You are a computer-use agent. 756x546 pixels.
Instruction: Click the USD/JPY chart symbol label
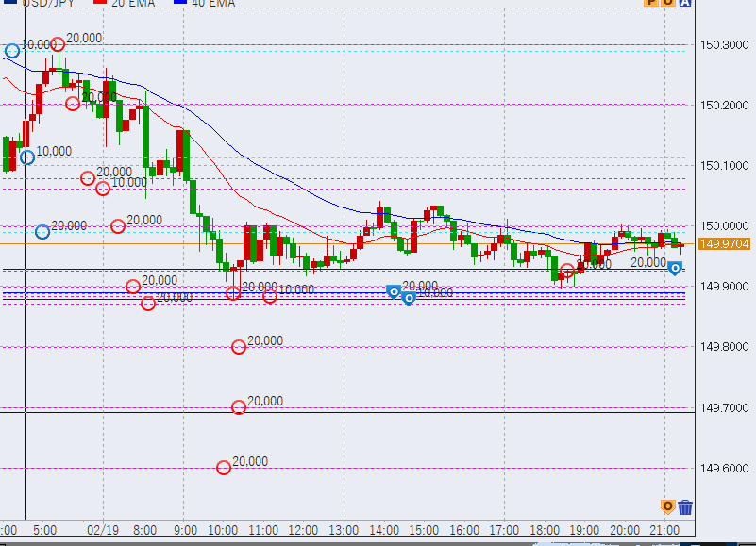point(51,4)
